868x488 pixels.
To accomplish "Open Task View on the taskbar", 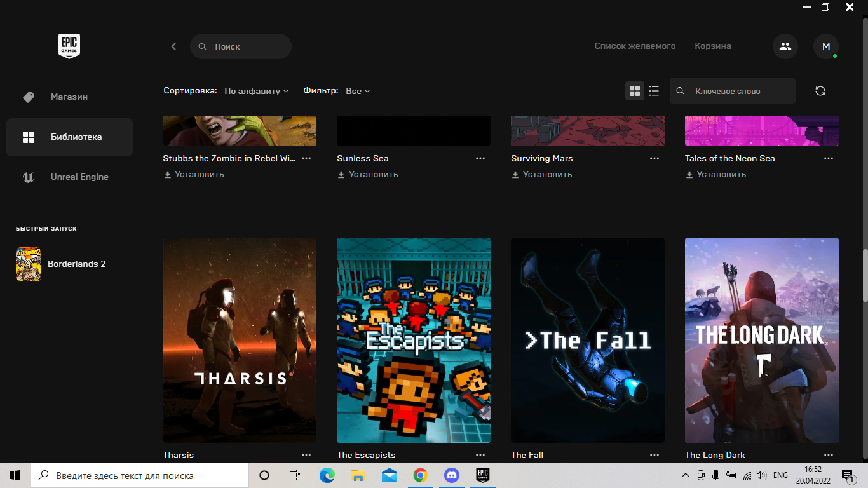I will click(294, 475).
